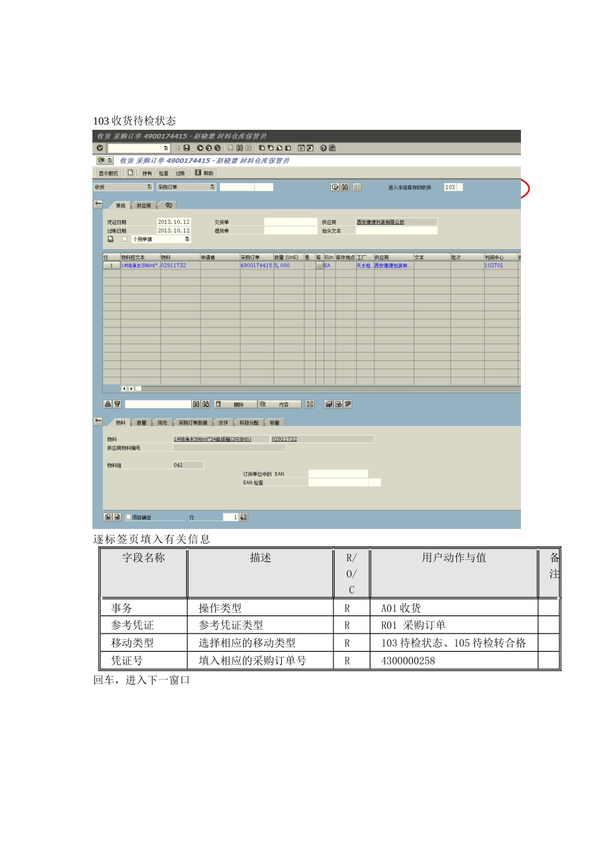Image resolution: width=614 pixels, height=868 pixels.
Task: Open the 称重 detail tab
Action: point(275,423)
